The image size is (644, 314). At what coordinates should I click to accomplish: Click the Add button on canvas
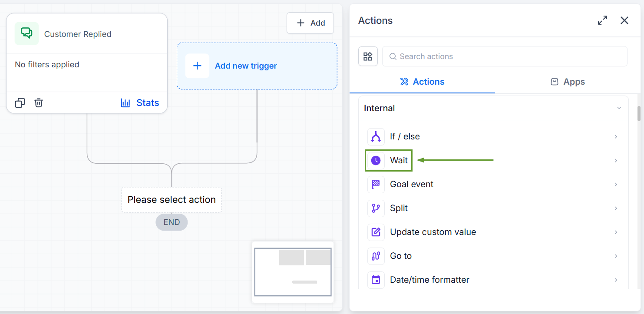(x=310, y=23)
